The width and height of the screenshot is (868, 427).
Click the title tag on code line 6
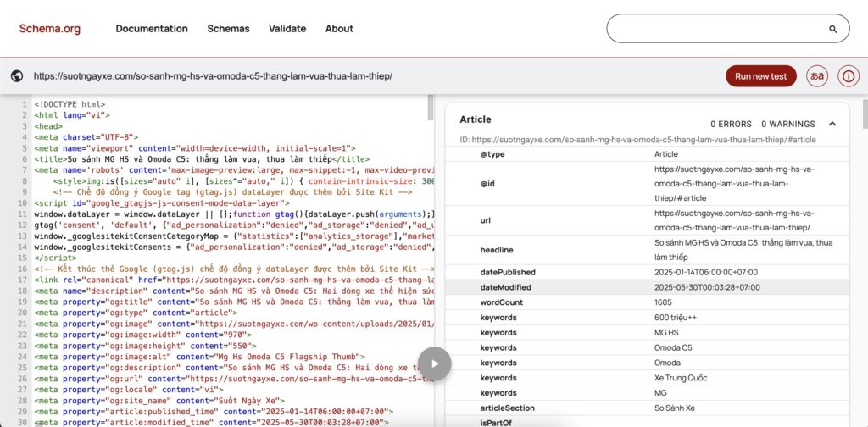point(202,158)
